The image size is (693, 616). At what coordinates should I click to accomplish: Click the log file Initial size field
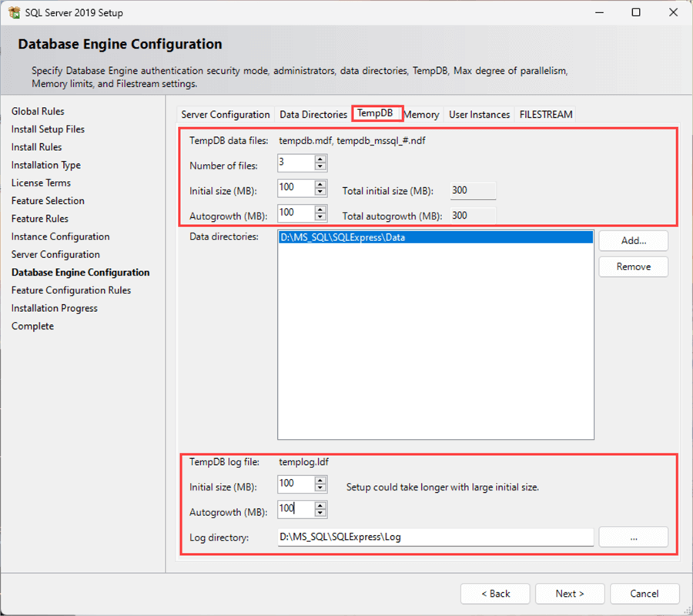tap(296, 484)
